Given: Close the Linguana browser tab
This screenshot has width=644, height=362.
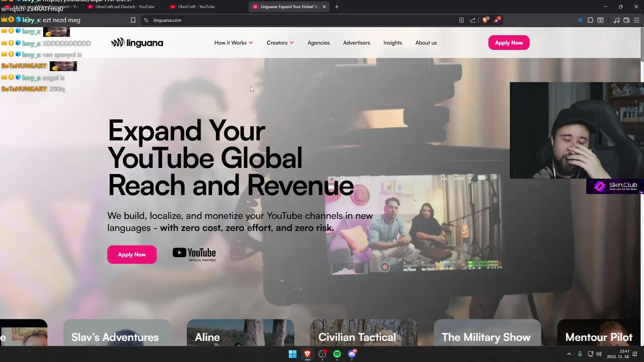Looking at the screenshot, I should click(x=324, y=7).
